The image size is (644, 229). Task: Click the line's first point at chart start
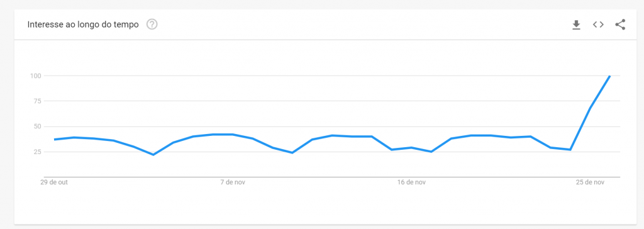[55, 140]
